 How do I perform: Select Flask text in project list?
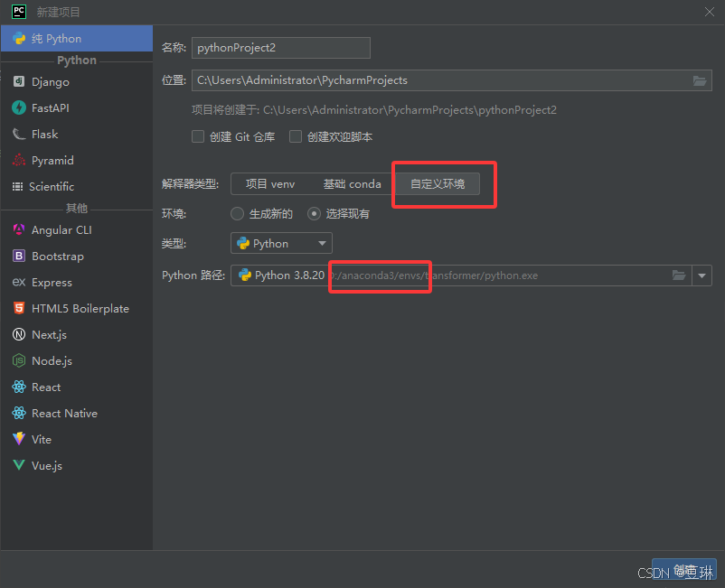pyautogui.click(x=45, y=134)
